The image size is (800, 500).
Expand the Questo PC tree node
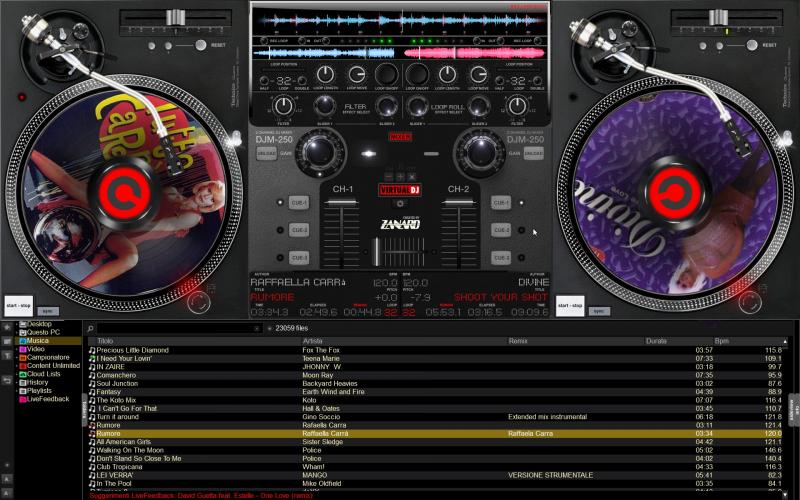16,332
